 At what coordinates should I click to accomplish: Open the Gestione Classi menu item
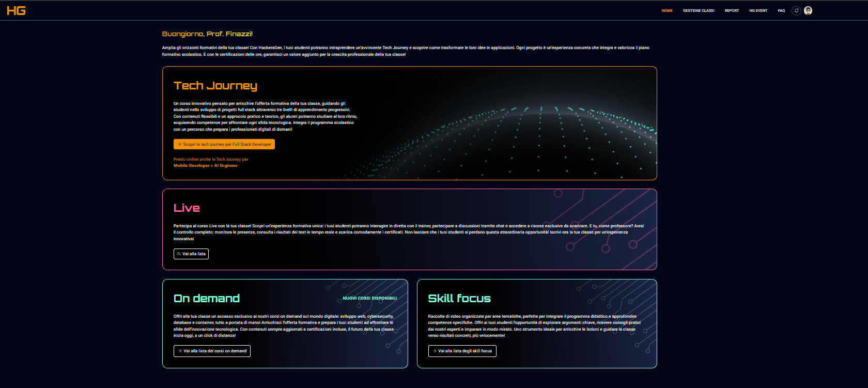pos(699,11)
